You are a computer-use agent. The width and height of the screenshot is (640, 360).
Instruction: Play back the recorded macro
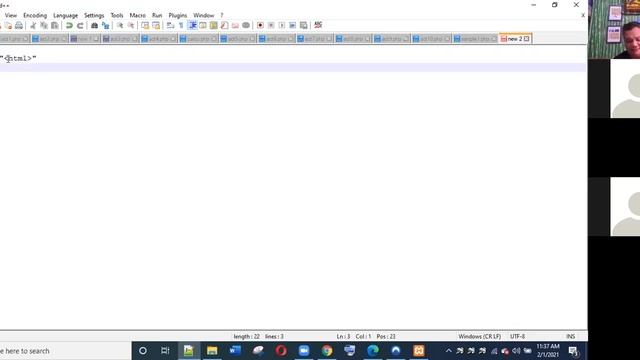click(x=282, y=25)
